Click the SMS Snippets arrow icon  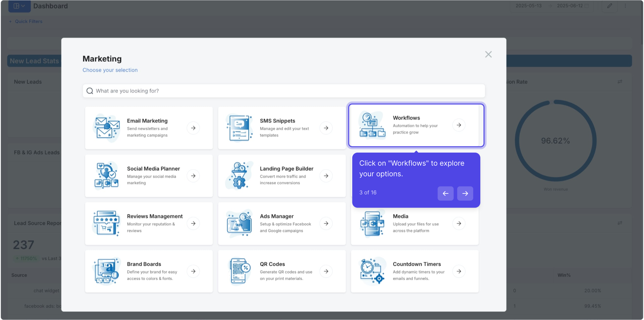[326, 128]
